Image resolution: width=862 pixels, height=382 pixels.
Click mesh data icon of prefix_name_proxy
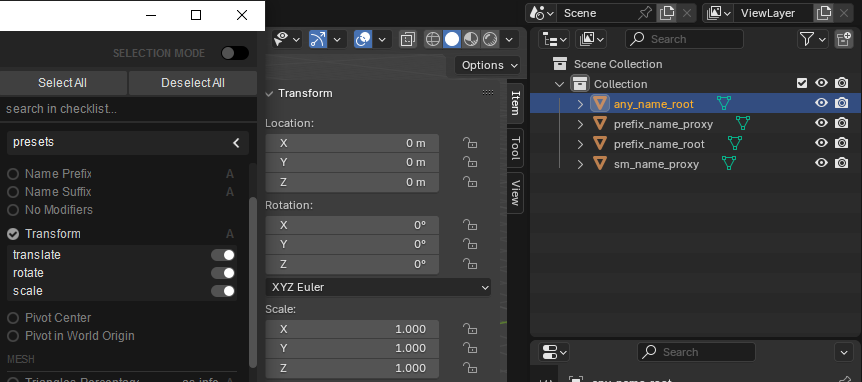(743, 123)
